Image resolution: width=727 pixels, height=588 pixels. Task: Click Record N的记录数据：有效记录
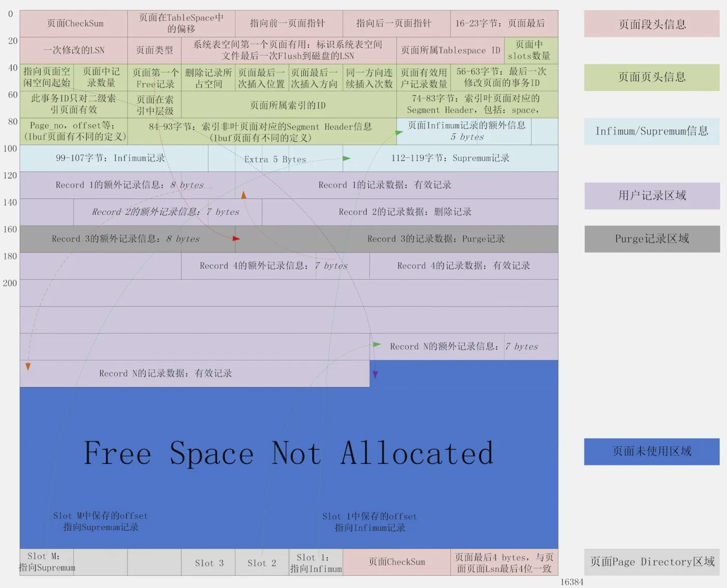(195, 373)
